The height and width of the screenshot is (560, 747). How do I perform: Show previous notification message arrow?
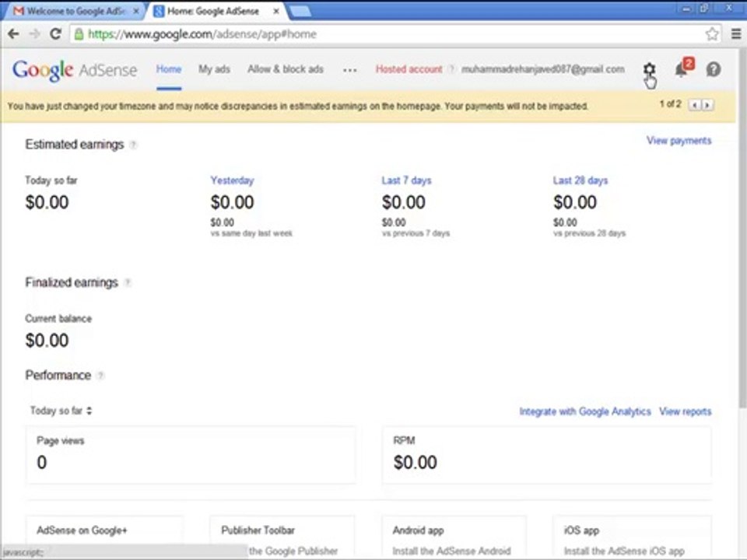pos(695,105)
